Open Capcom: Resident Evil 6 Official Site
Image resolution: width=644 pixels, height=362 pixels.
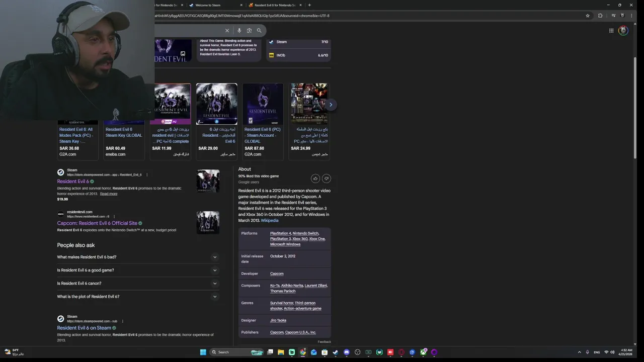pyautogui.click(x=97, y=223)
